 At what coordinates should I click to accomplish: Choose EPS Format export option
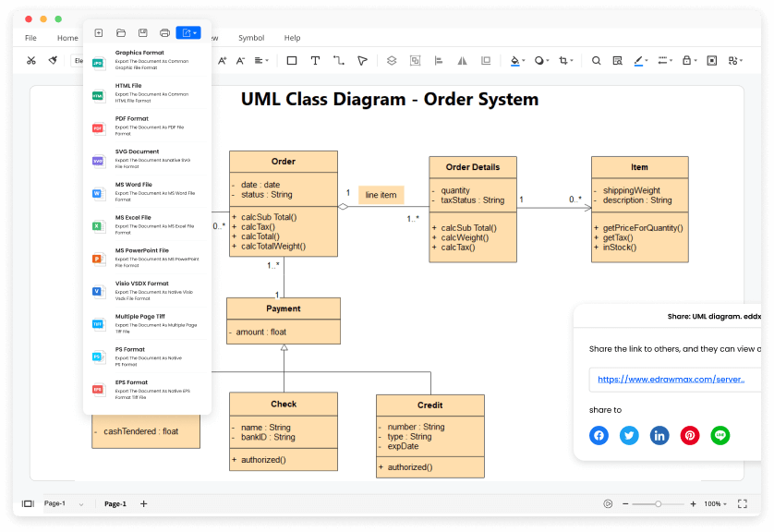[148, 390]
